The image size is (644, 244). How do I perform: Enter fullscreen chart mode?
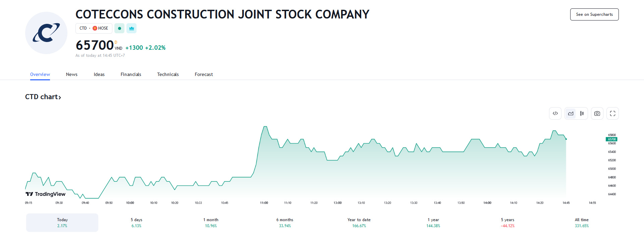pos(612,114)
